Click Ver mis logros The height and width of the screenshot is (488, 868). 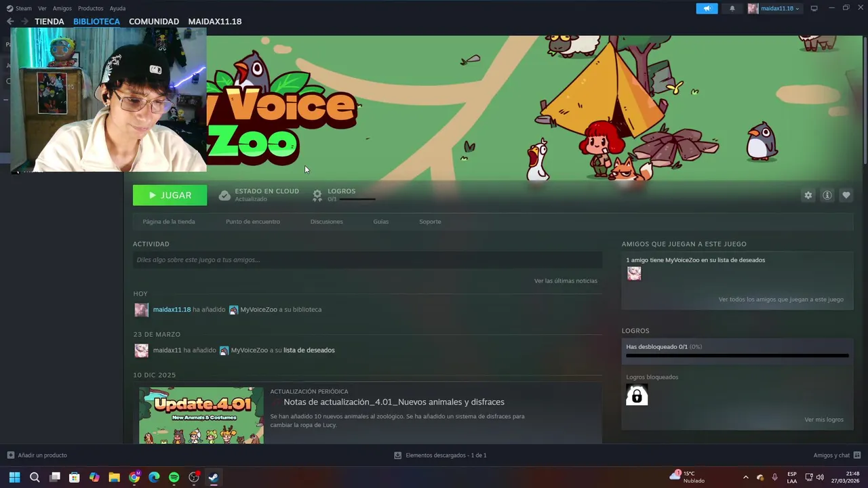[x=824, y=420]
